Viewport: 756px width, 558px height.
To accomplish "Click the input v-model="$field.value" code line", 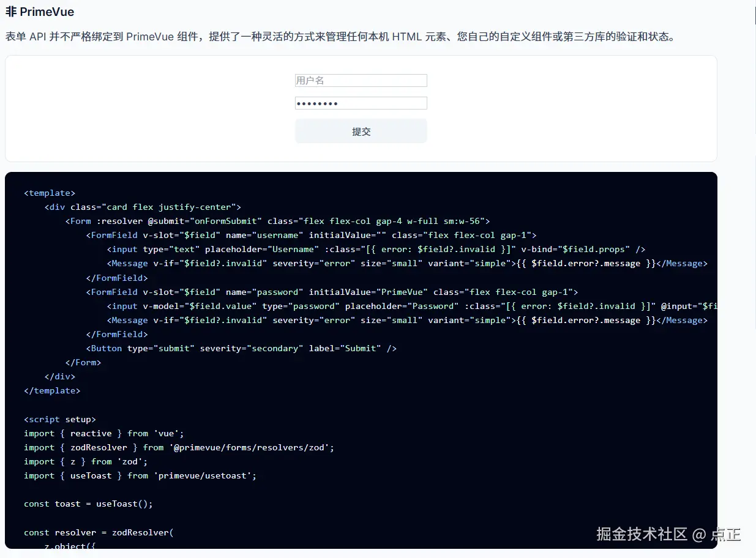I will [x=412, y=306].
